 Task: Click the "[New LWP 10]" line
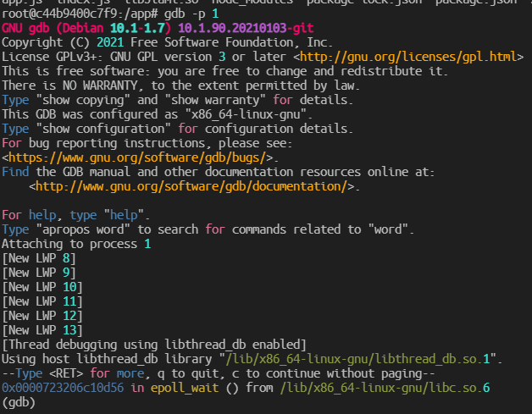point(42,288)
